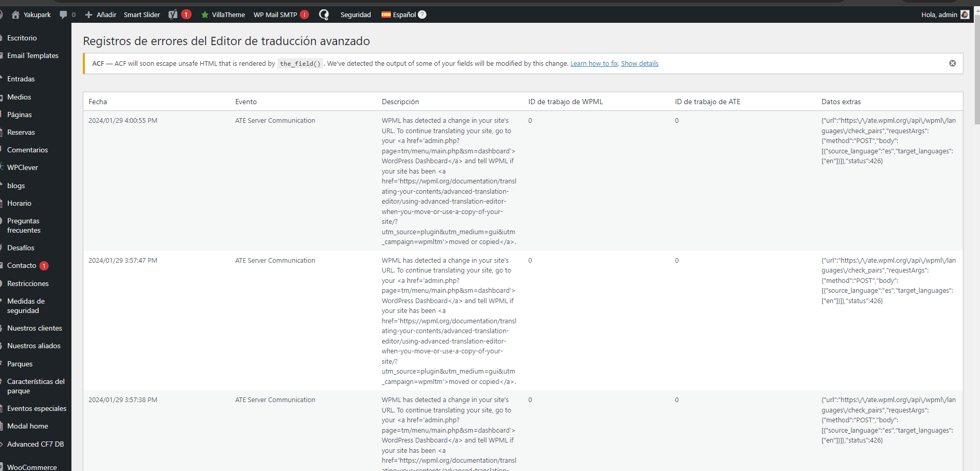This screenshot has height=471, width=980.
Task: Dismiss the ACF notice with the X icon
Action: coord(953,63)
